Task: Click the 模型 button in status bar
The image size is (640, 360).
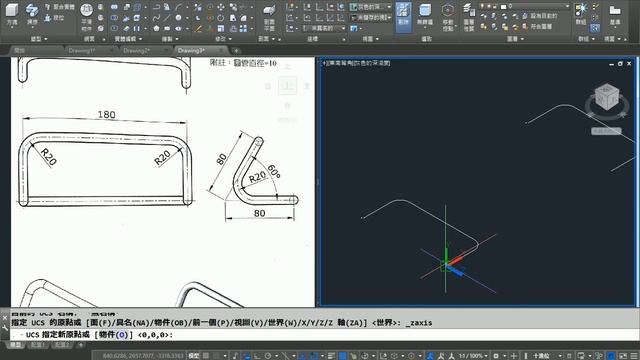Action: point(193,356)
